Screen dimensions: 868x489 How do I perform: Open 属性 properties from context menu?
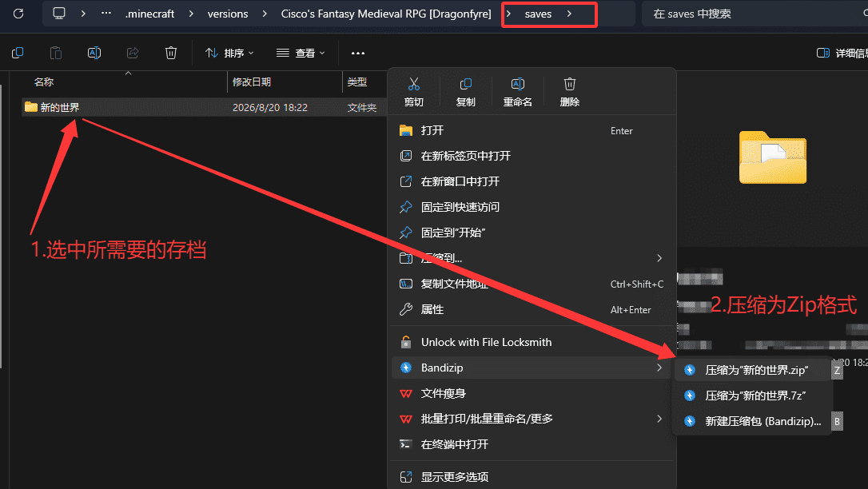(532, 309)
